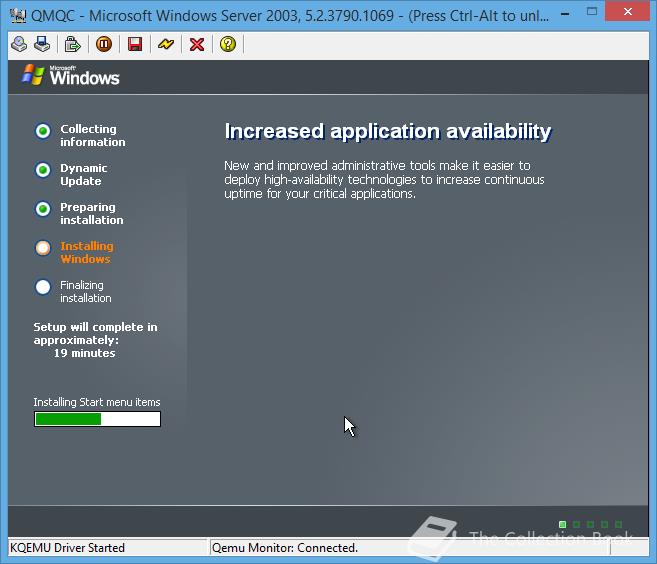The width and height of the screenshot is (657, 564).
Task: Maximize the QMQC window
Action: [592, 12]
